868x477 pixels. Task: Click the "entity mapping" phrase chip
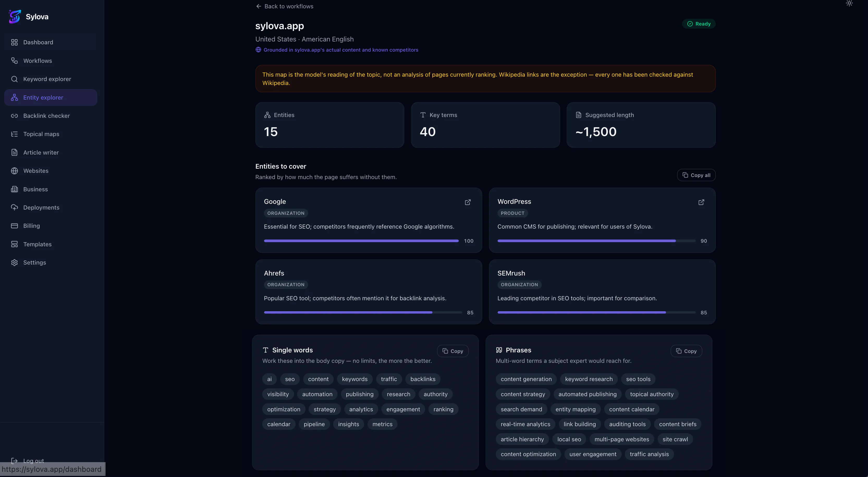(576, 409)
